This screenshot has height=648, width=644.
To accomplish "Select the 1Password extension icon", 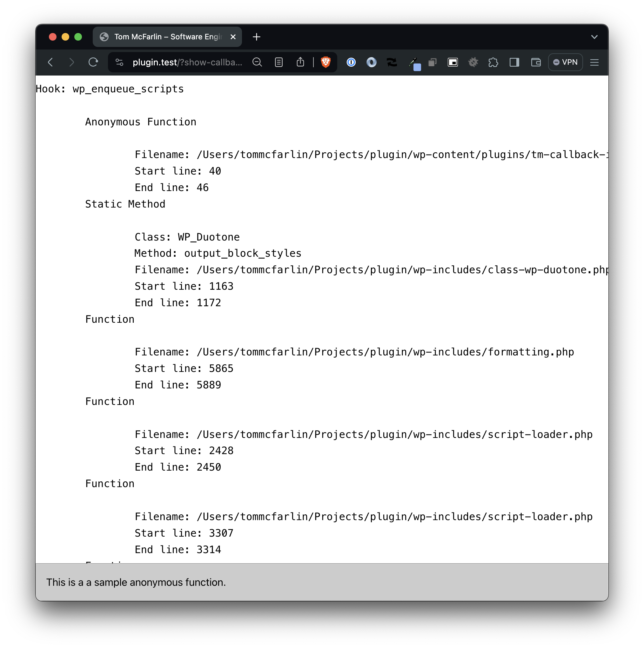I will click(351, 62).
